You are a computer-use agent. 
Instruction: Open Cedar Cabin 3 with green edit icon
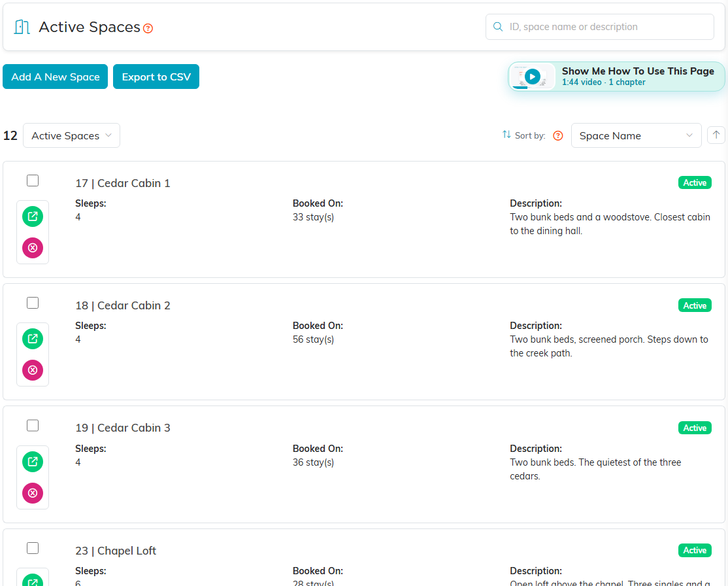point(33,462)
